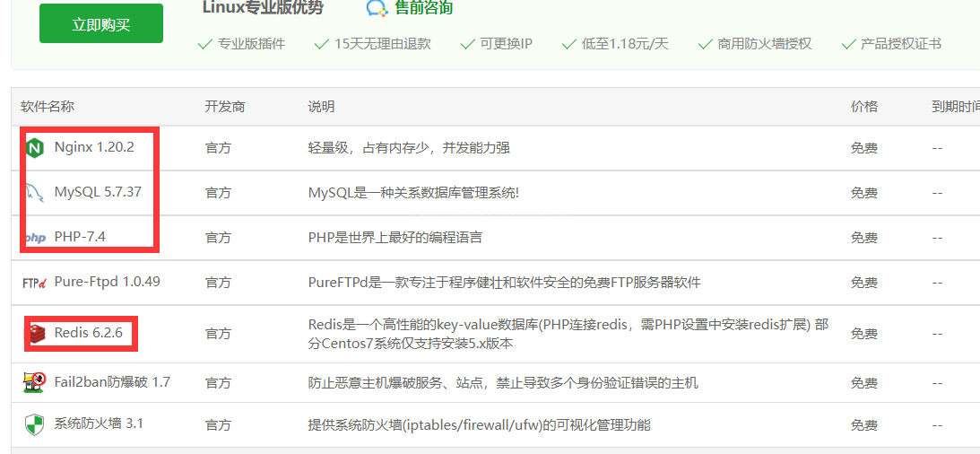Click the Nginx green hexagon icon

35,148
